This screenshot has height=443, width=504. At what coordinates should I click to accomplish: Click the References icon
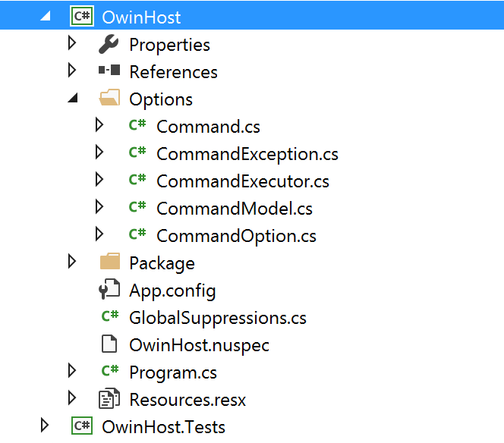[109, 70]
